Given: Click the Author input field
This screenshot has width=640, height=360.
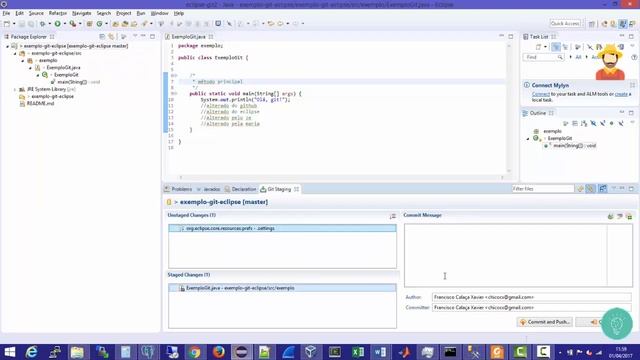Looking at the screenshot, I should click(x=531, y=297).
